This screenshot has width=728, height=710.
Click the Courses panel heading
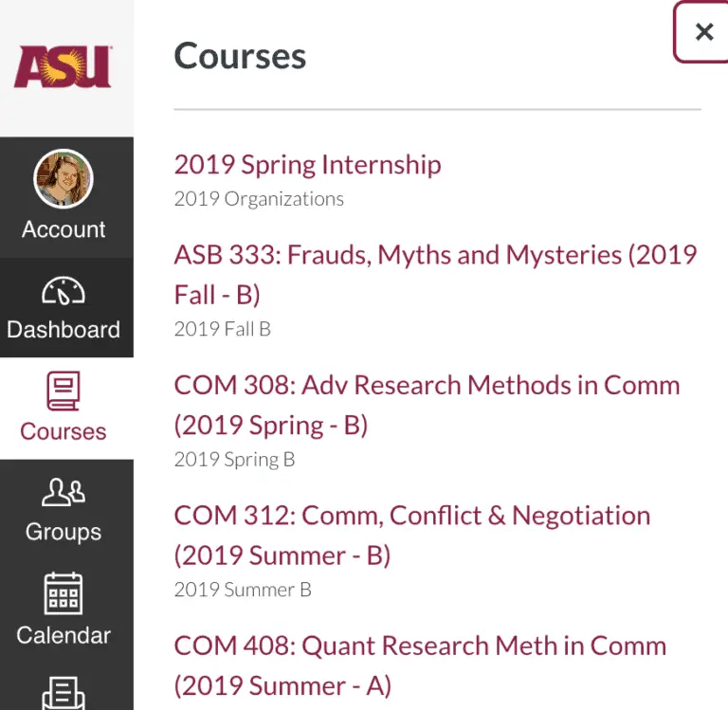[240, 56]
